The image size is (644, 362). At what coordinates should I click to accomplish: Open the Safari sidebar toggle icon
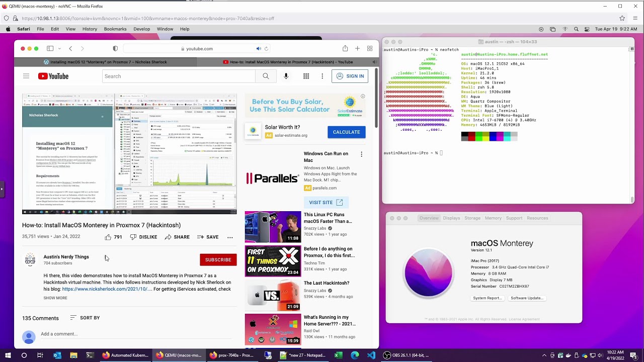pyautogui.click(x=50, y=49)
